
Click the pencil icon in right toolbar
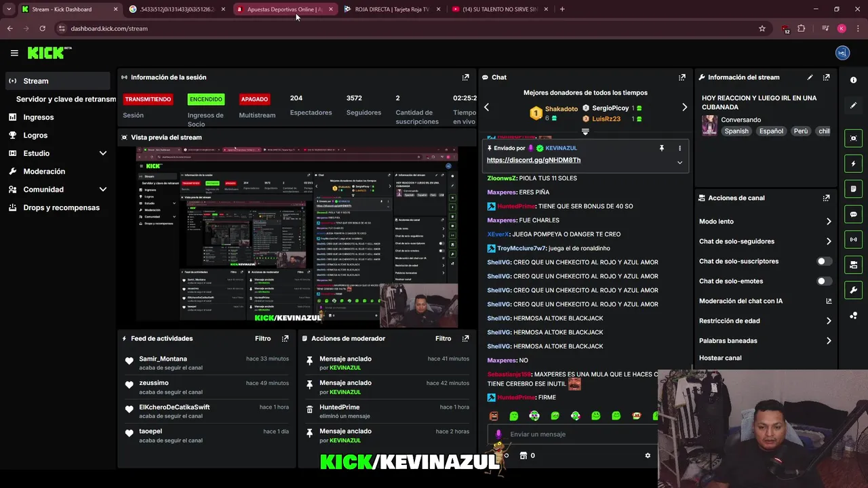[853, 106]
